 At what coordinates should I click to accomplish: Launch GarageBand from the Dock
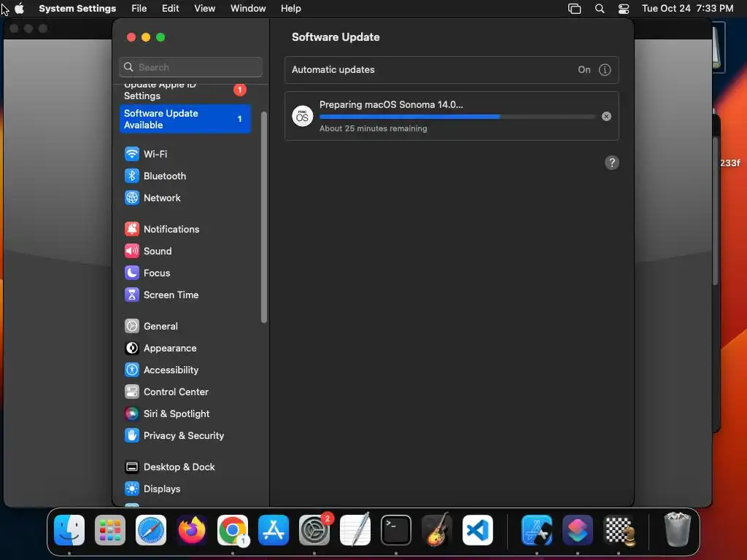coord(437,530)
